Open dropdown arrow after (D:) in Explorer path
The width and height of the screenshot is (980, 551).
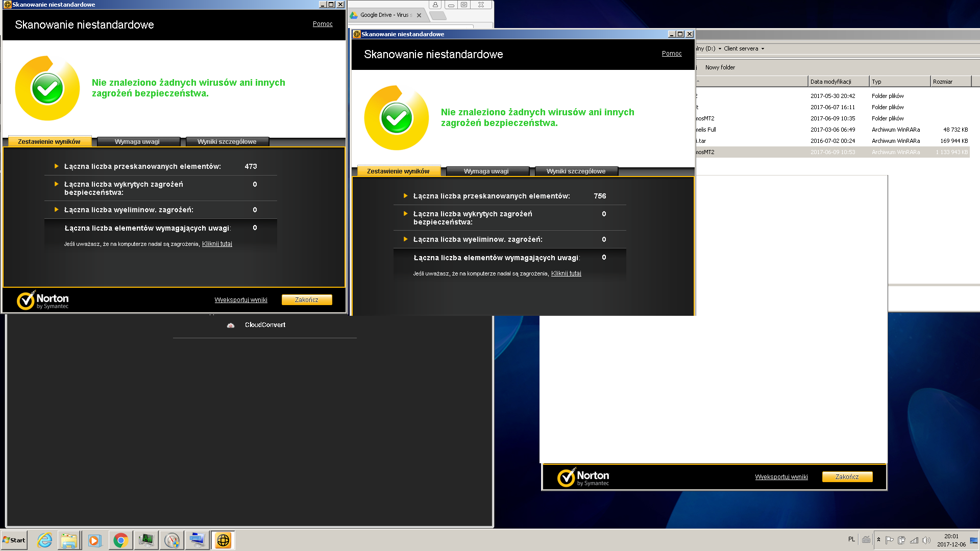720,49
